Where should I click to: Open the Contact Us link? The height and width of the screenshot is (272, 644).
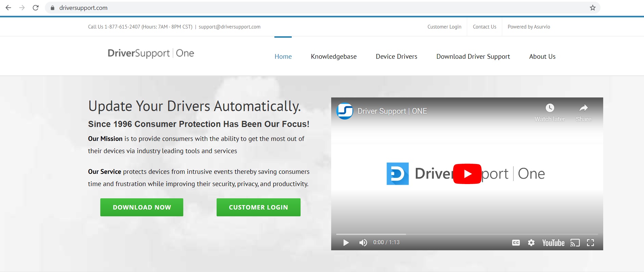point(485,27)
